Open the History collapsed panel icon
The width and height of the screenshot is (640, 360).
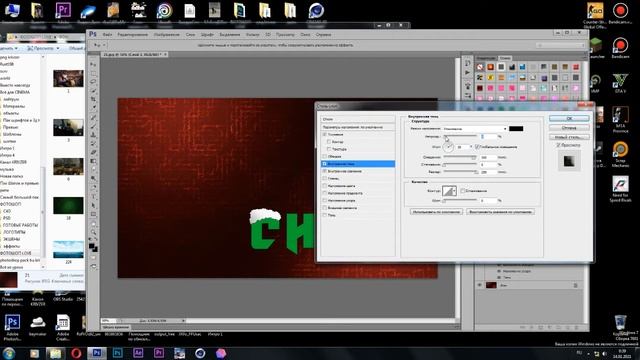coord(468,63)
